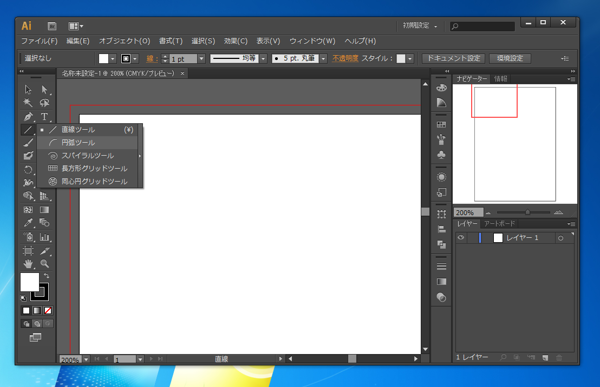Click default fill and stroke icon
Screen dimensions: 600x387
click(23, 298)
